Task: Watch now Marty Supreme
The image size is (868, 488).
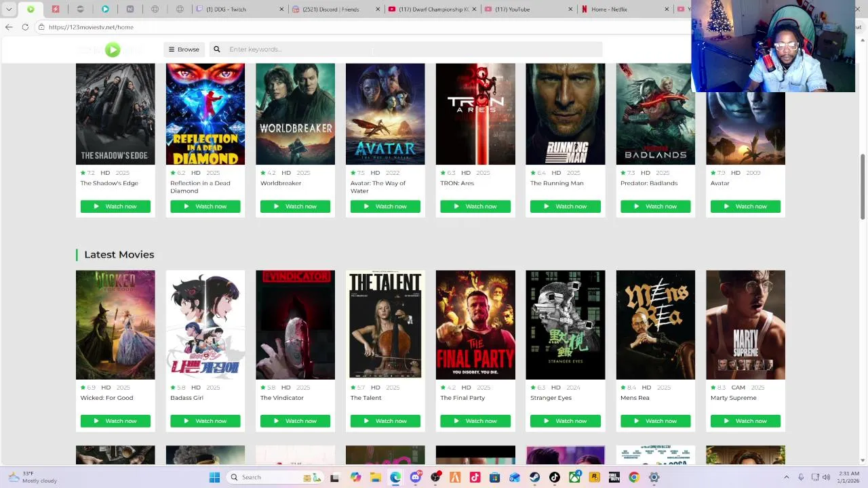Action: [x=745, y=421]
